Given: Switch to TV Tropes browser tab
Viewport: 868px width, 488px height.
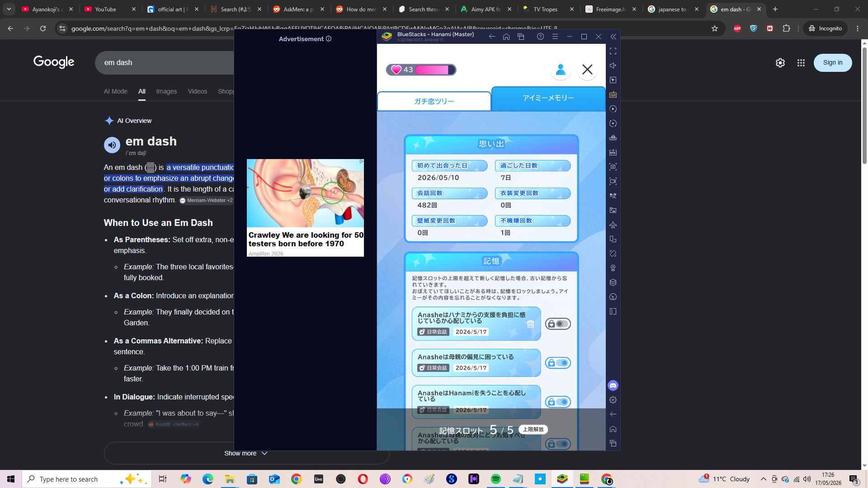Looking at the screenshot, I should point(548,9).
